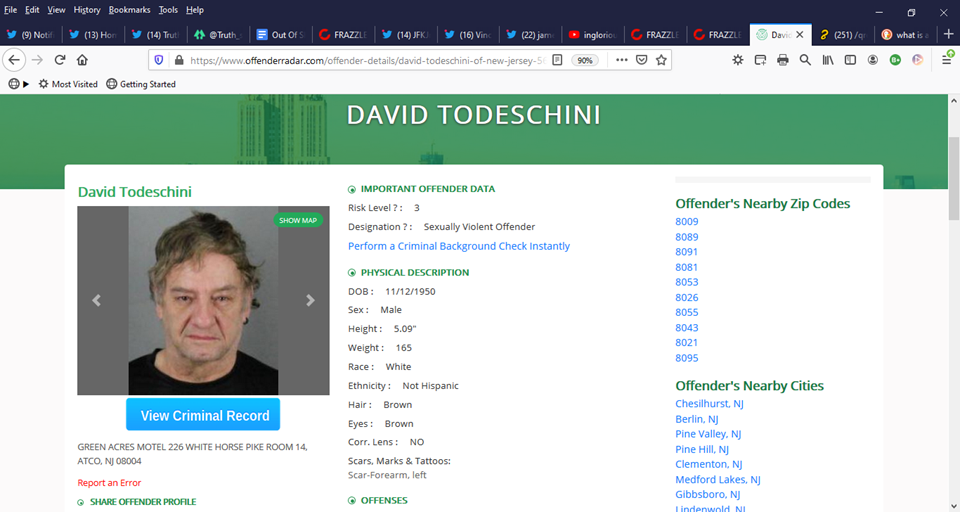Image resolution: width=960 pixels, height=512 pixels.
Task: Open nearby zip code 8009
Action: click(x=687, y=222)
